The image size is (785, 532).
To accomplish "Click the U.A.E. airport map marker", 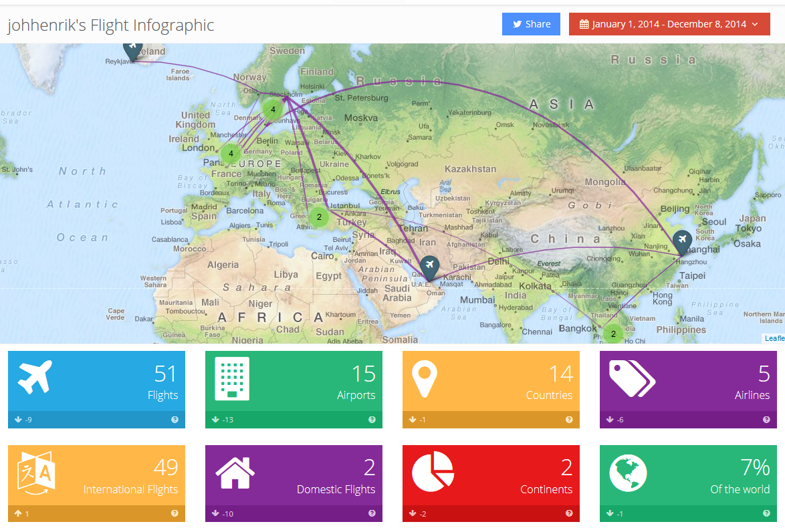I will point(429,266).
